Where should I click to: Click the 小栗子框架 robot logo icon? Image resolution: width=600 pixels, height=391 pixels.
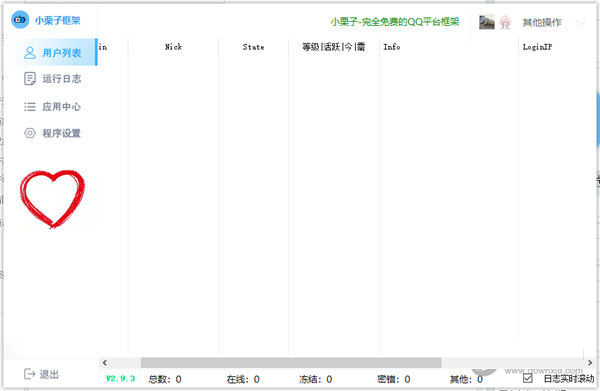pyautogui.click(x=20, y=20)
